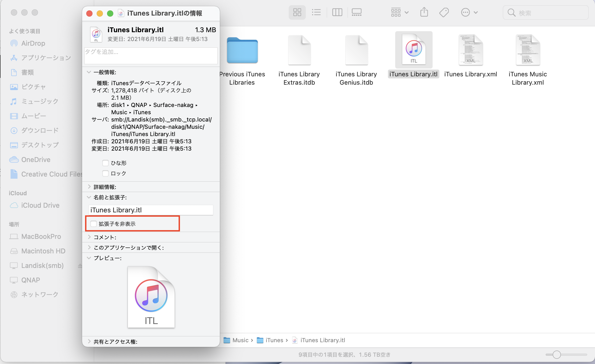Click the Share toolbar icon
This screenshot has height=364, width=595.
424,12
